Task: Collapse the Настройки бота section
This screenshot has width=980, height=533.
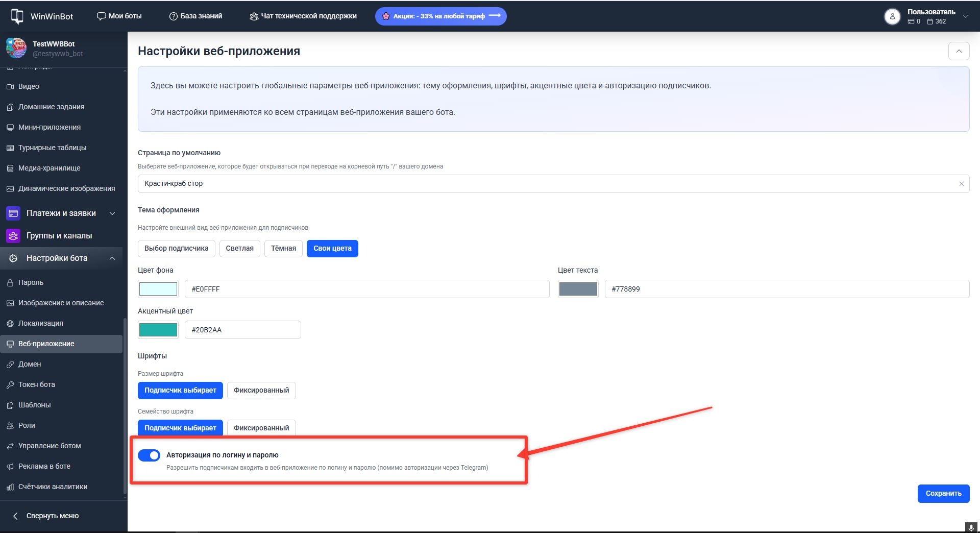Action: pyautogui.click(x=112, y=258)
